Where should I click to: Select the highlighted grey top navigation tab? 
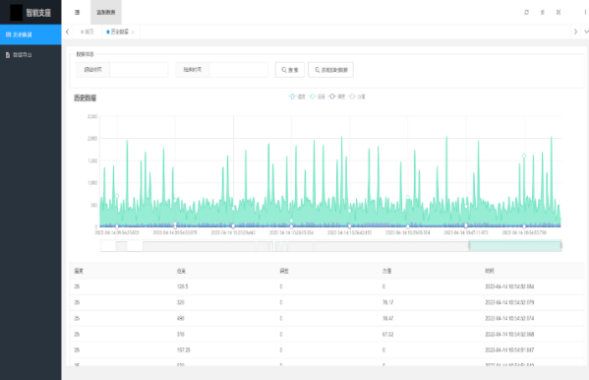click(x=106, y=12)
